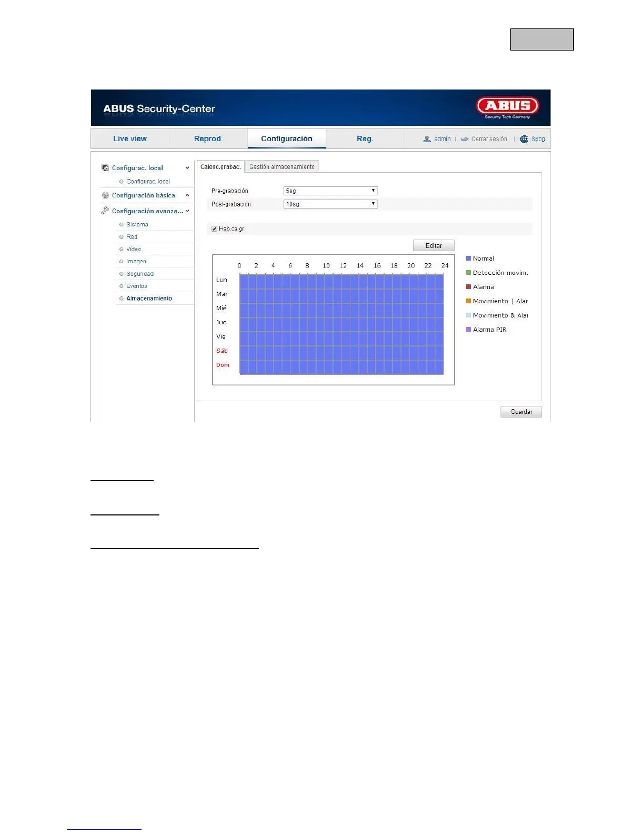
Task: Click the Sáb schedule row bar
Action: click(x=341, y=353)
